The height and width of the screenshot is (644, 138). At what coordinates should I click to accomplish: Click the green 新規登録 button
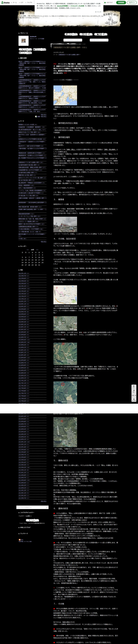coord(121,2)
